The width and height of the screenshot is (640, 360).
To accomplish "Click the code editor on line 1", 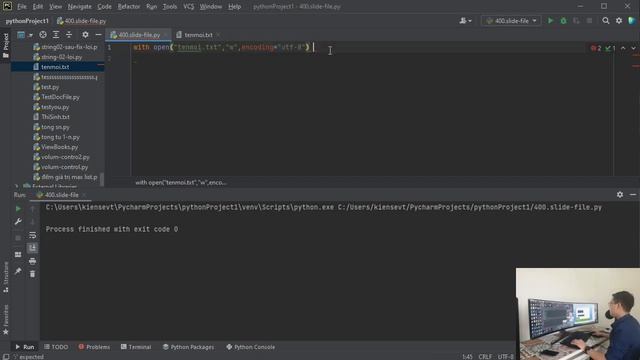I will (x=371, y=48).
